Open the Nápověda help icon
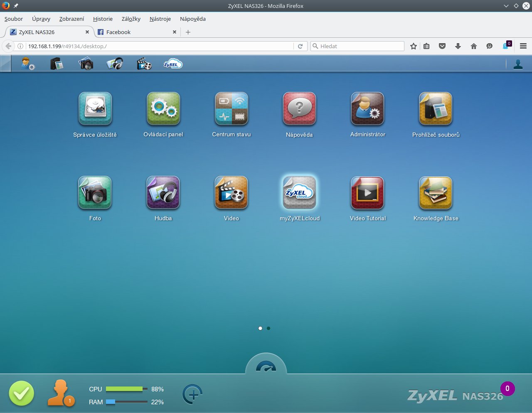Screen dimensions: 532x413 tap(299, 109)
